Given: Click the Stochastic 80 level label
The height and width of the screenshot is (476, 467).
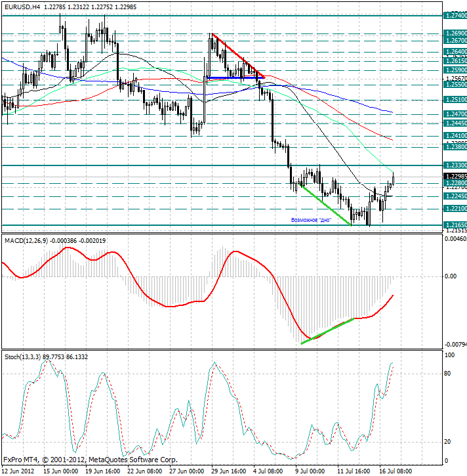Looking at the screenshot, I should tap(447, 374).
